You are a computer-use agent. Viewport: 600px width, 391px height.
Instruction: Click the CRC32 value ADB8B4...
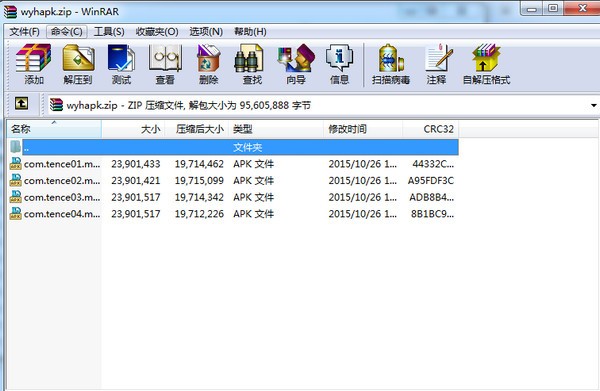pos(432,197)
